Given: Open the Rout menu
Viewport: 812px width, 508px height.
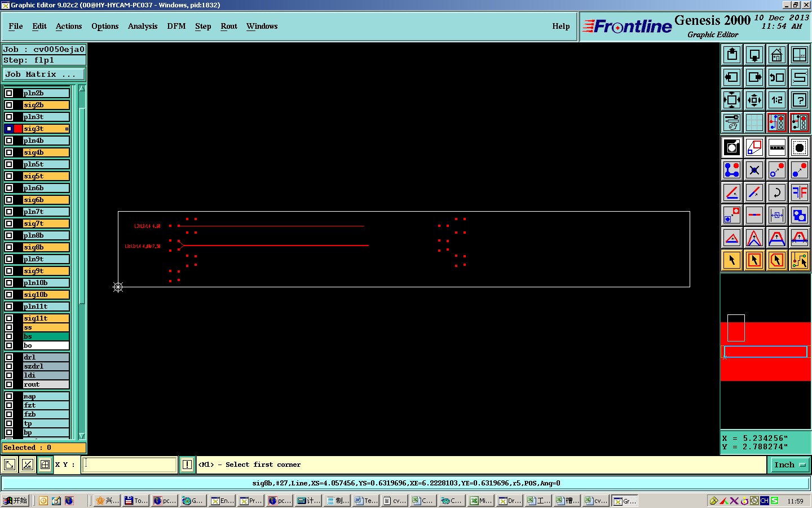Looking at the screenshot, I should 229,26.
